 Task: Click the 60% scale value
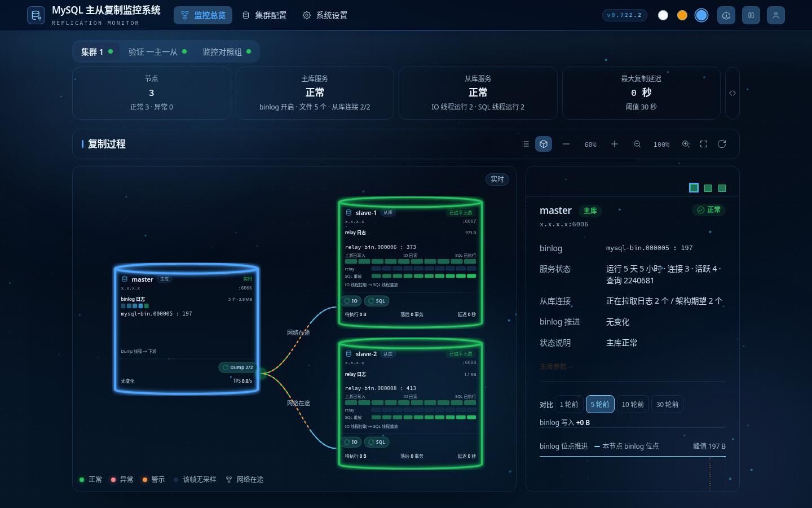590,144
